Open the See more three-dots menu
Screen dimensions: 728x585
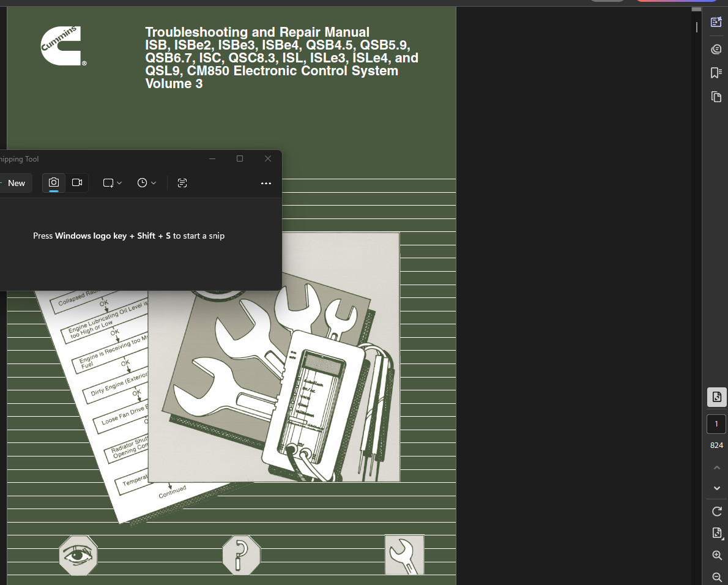point(266,184)
